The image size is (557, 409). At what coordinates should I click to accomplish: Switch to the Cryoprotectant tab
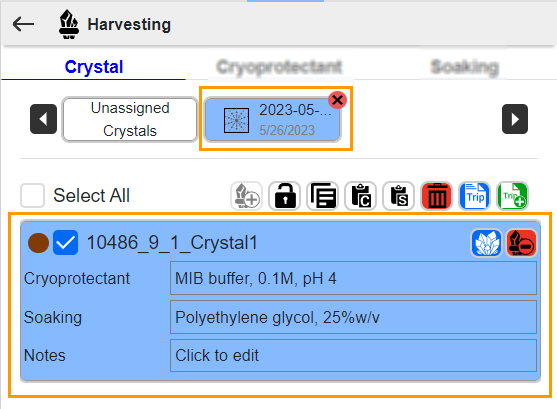pyautogui.click(x=279, y=67)
